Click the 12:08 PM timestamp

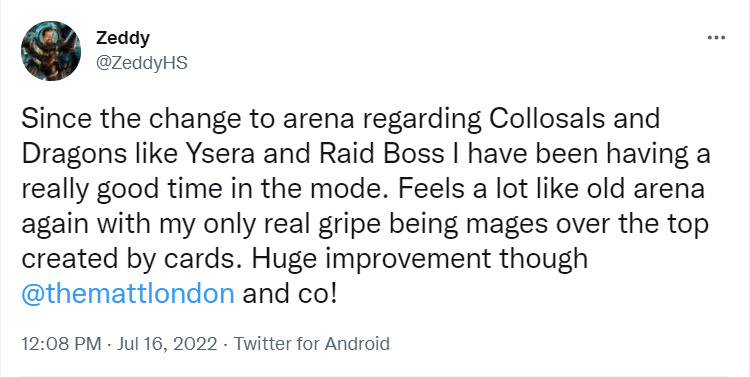pyautogui.click(x=61, y=344)
